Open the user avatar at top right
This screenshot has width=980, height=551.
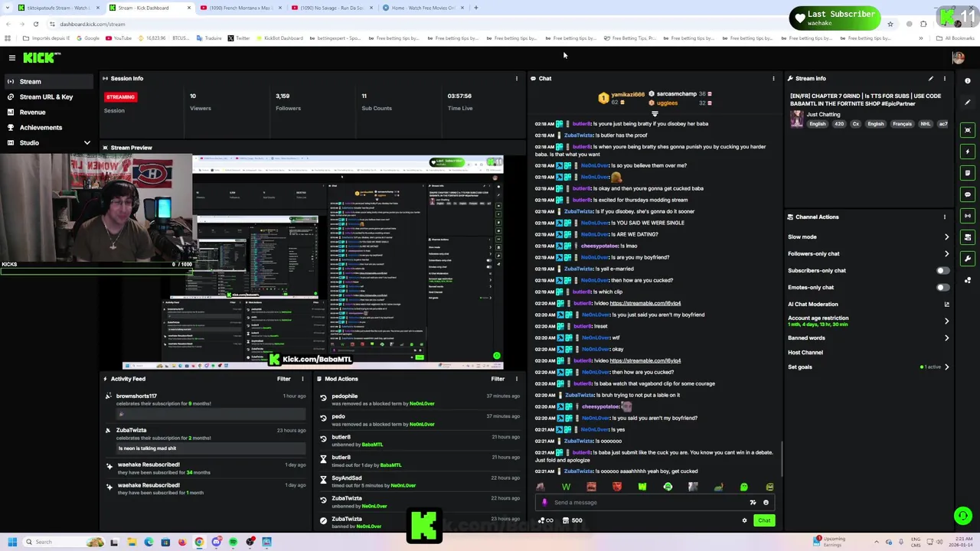958,57
